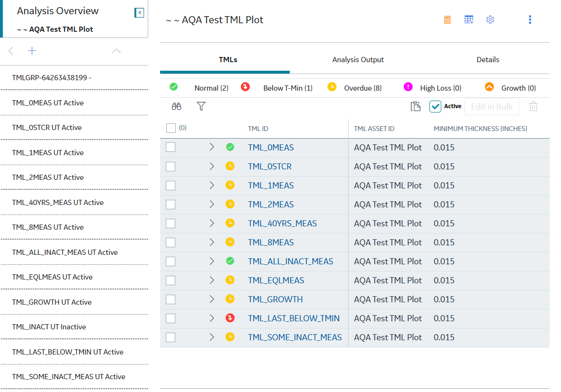Image resolution: width=561 pixels, height=392 pixels.
Task: Click red status icon for TML_LAST_BELOW_TMIN
Action: (x=230, y=317)
